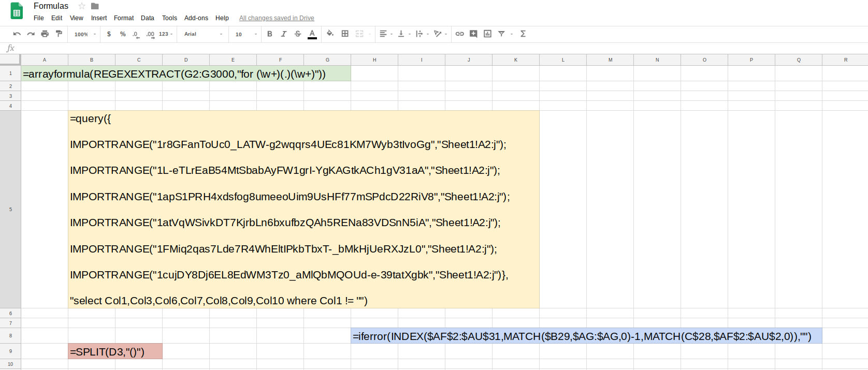Open the Insert menu
The height and width of the screenshot is (370, 868).
tap(99, 18)
